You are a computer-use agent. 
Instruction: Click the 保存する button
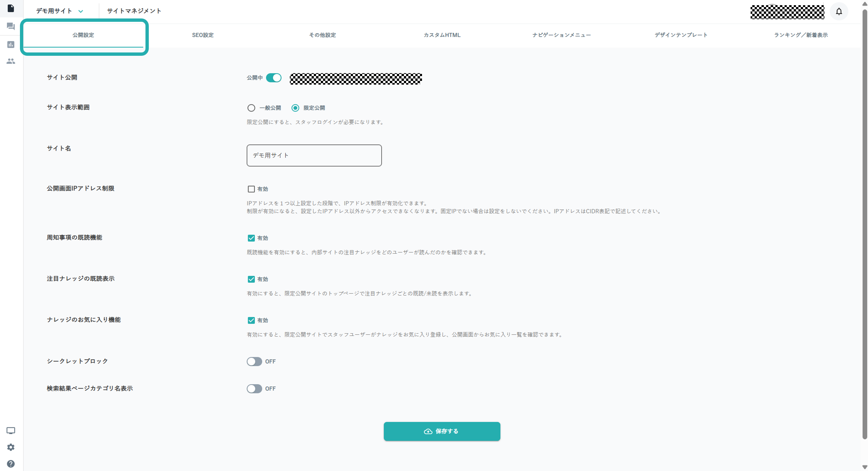coord(442,431)
